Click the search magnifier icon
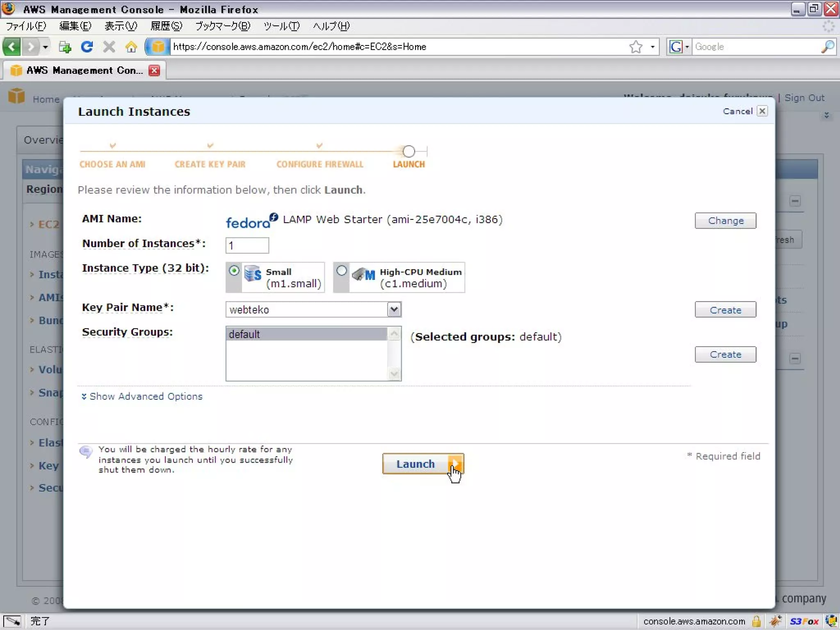 tap(828, 47)
